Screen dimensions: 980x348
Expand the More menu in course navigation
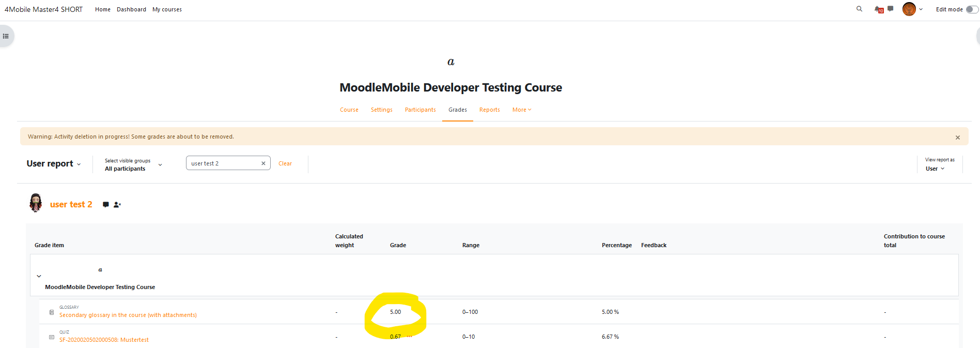(522, 110)
